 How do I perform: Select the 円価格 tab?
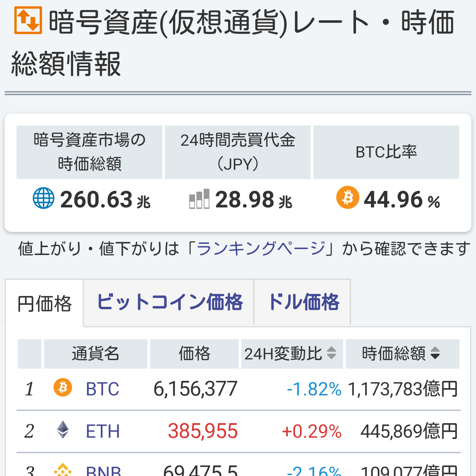[x=44, y=303]
